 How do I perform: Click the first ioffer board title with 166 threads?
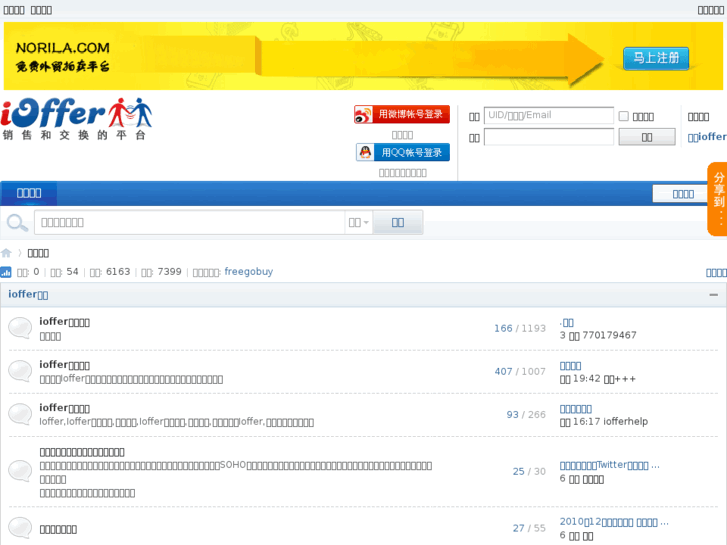64,321
